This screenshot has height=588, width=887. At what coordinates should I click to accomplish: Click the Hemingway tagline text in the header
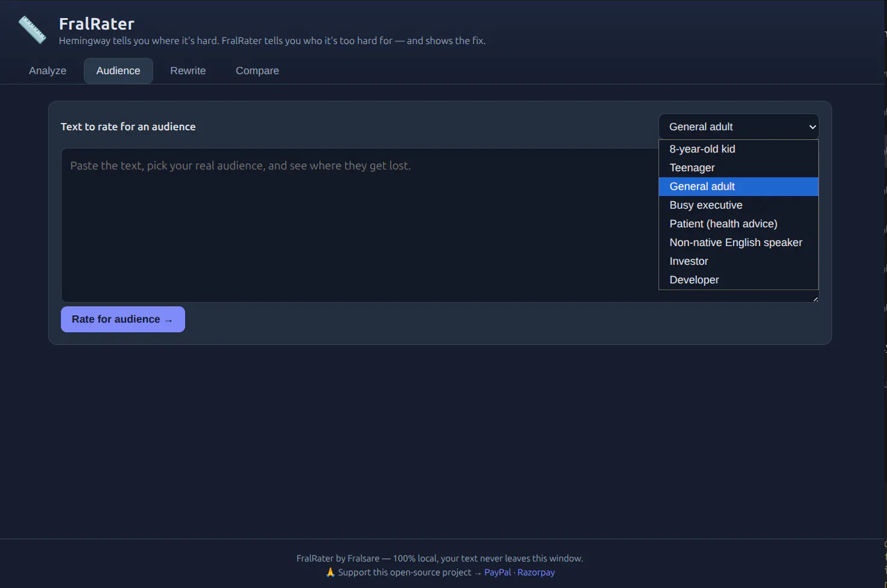pos(272,40)
